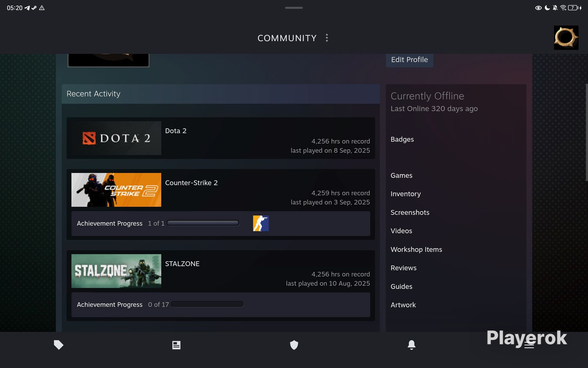This screenshot has width=588, height=368.
Task: Tap the Steam notification icon in status bar
Action: (34, 8)
